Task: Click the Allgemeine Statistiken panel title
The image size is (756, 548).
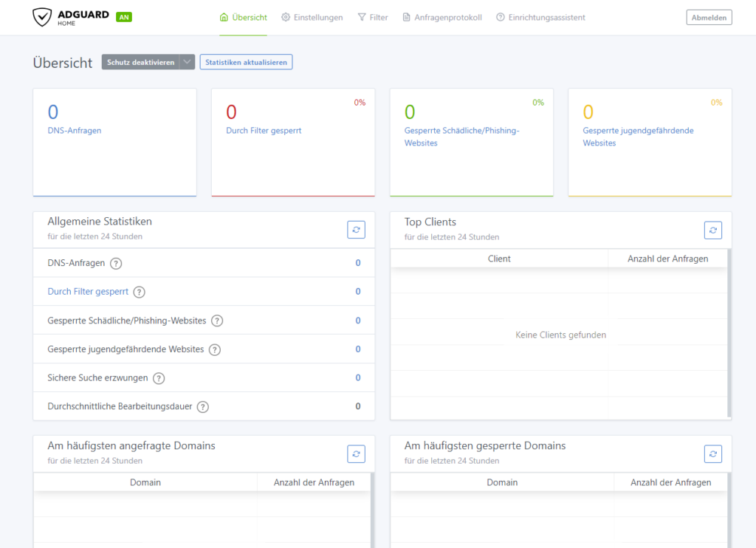Action: pyautogui.click(x=100, y=222)
